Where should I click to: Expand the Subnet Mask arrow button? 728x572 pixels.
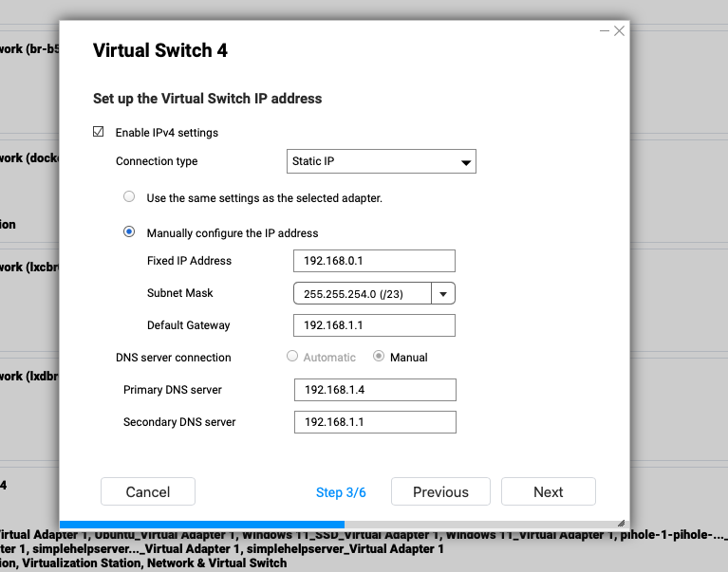point(443,294)
